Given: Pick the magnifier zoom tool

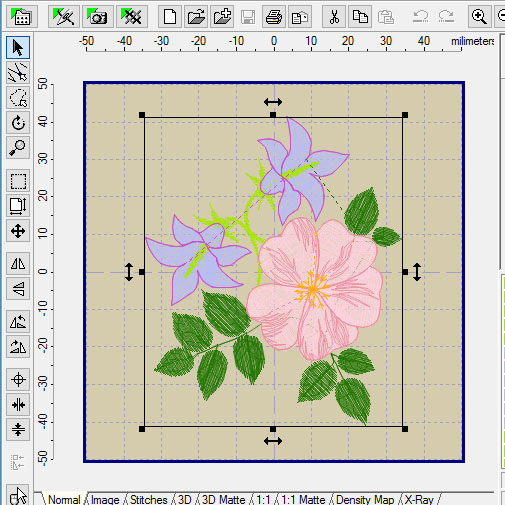Looking at the screenshot, I should coord(18,147).
